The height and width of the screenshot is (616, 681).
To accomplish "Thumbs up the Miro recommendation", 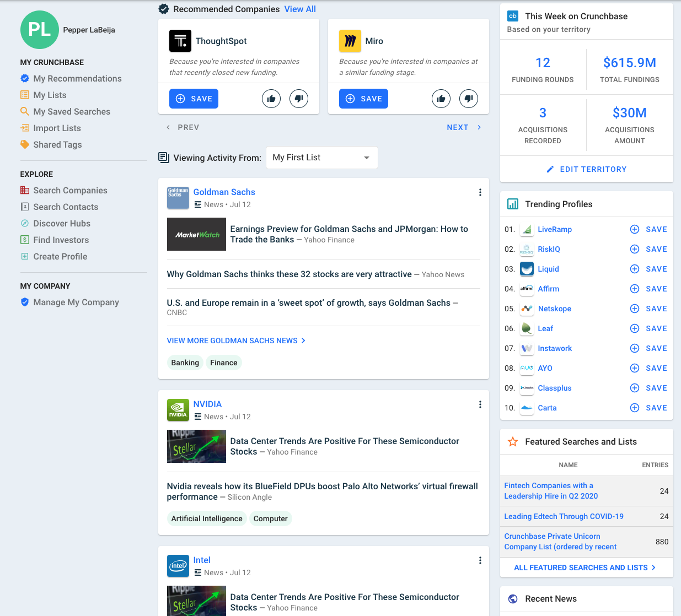I will click(441, 99).
